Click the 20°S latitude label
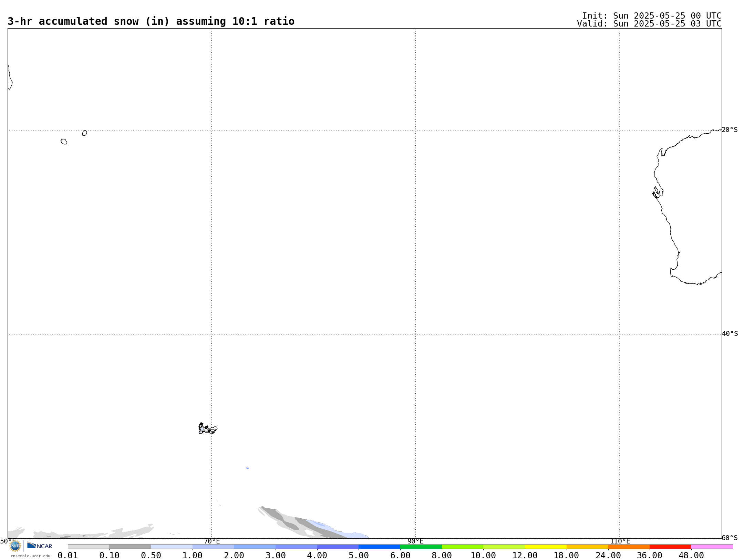This screenshot has height=560, width=744. point(730,130)
